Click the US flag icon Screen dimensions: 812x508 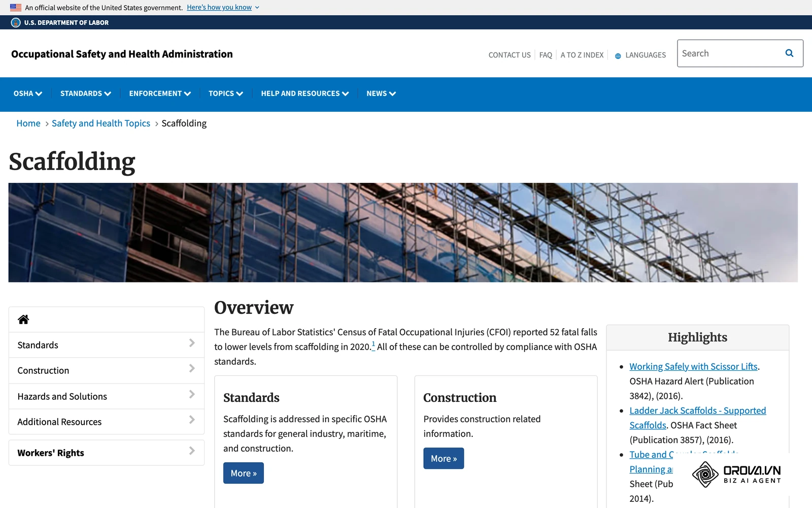[16, 8]
